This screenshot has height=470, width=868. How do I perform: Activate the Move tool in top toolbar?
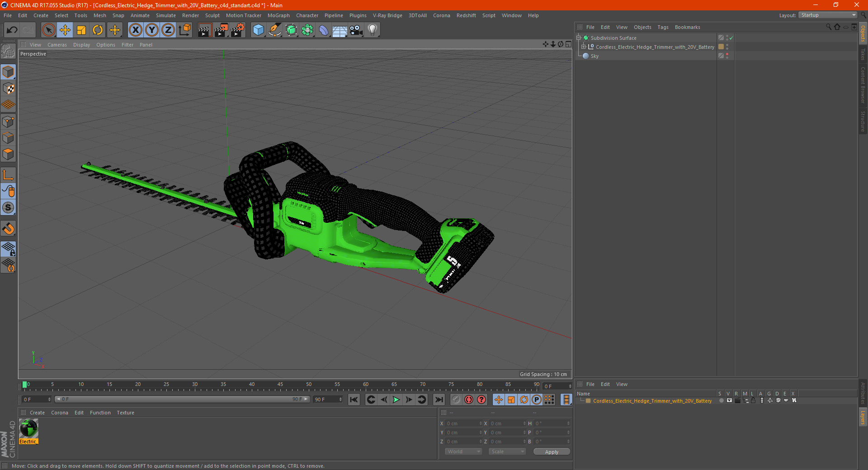(65, 30)
